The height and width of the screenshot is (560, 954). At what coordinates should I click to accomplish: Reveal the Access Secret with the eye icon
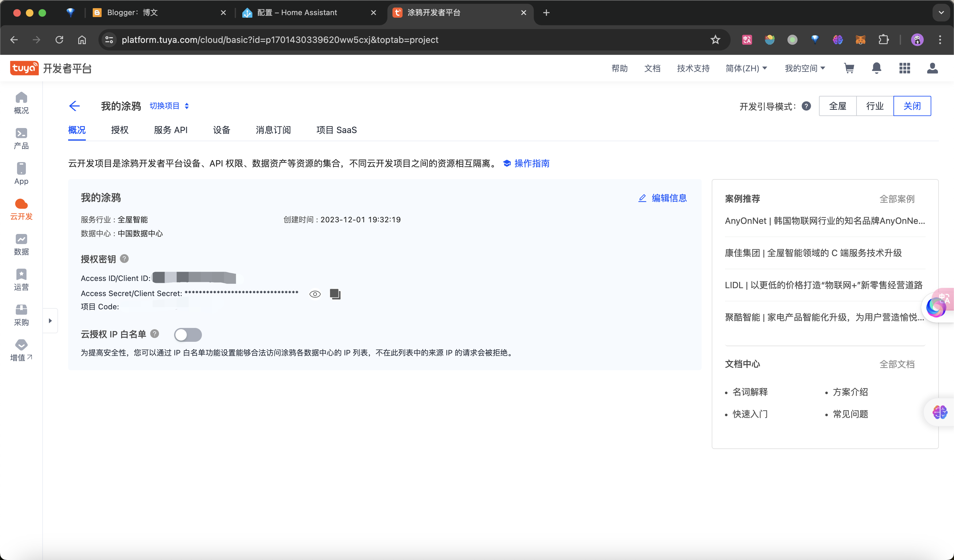point(315,294)
